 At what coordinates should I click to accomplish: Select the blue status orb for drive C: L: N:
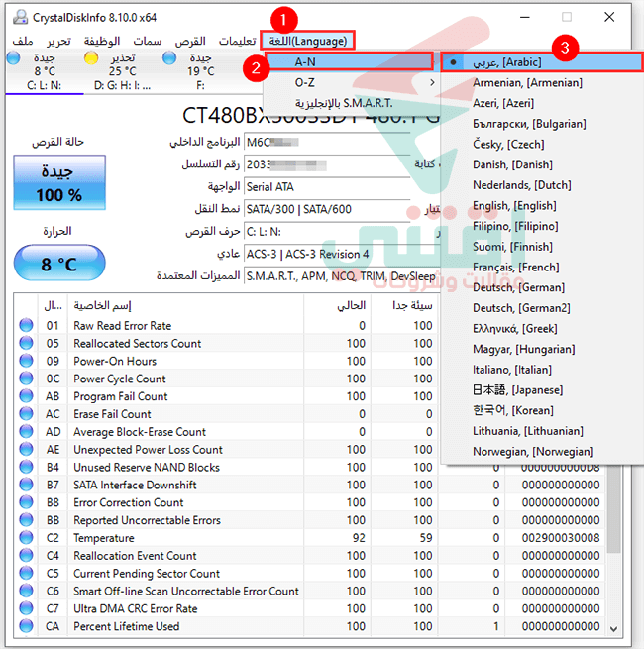(13, 57)
